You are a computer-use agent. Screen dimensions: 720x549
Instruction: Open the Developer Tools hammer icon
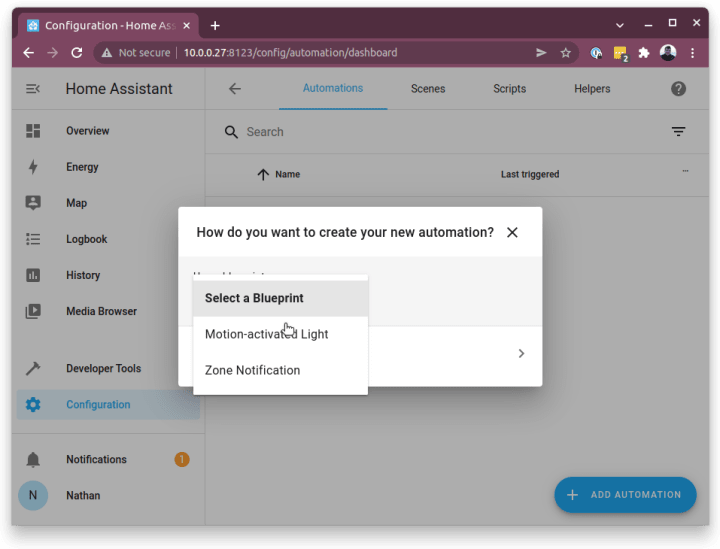[33, 368]
